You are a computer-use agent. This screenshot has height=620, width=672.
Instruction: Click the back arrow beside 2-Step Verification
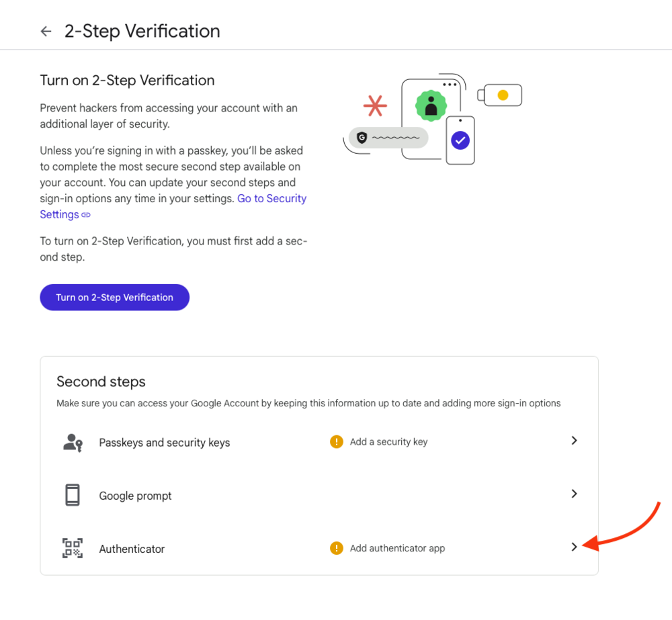point(46,32)
